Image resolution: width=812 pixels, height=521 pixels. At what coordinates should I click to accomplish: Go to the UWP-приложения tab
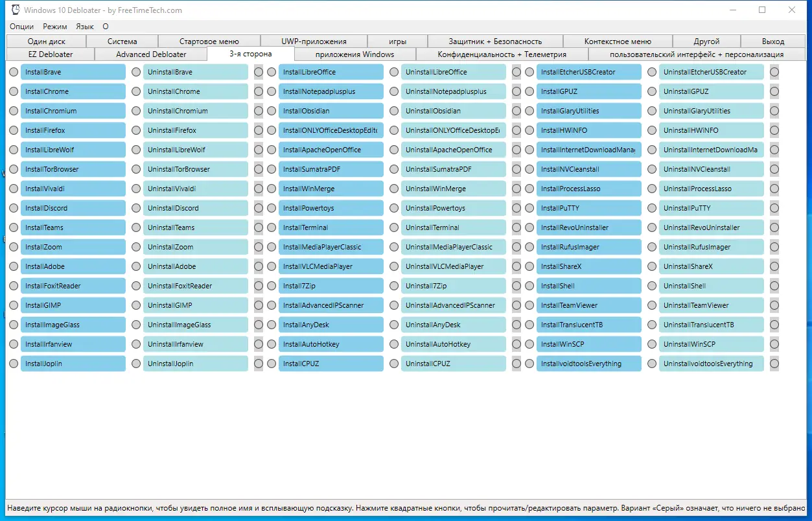314,41
